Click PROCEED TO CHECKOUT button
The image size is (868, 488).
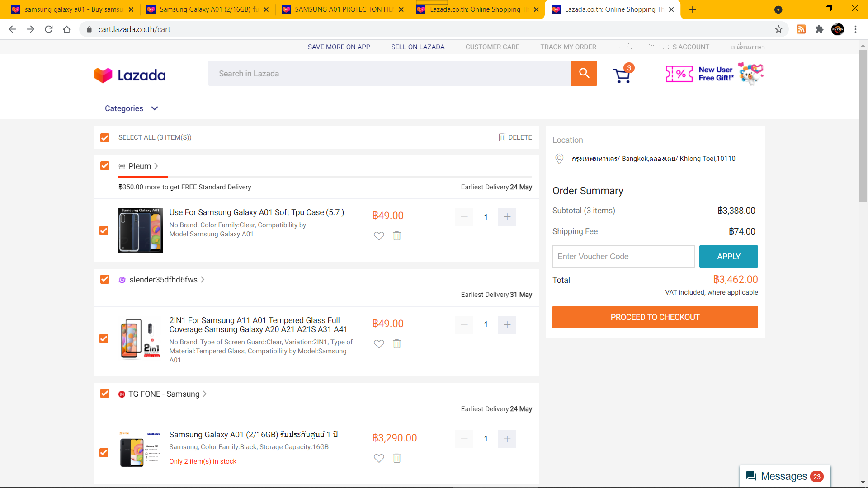[655, 317]
